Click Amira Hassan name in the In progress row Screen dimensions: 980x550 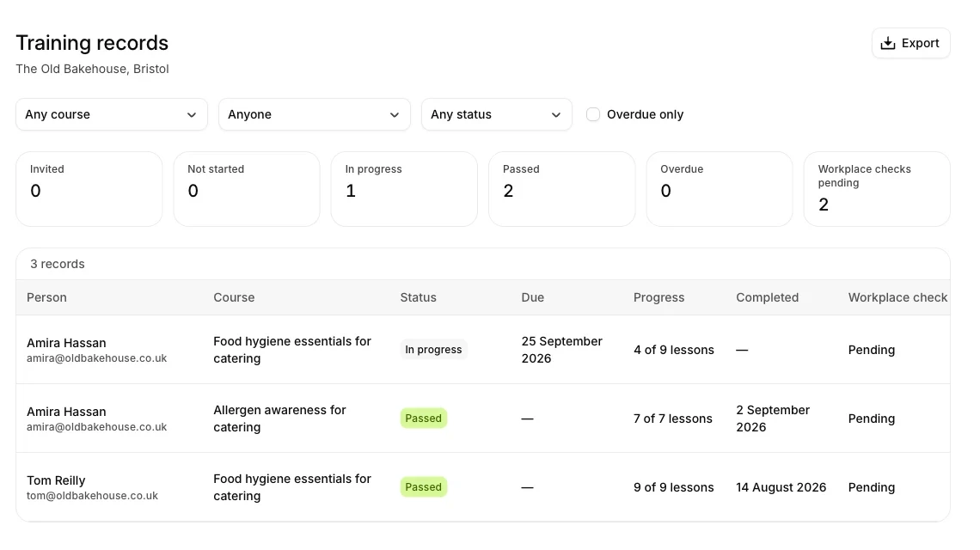(66, 343)
